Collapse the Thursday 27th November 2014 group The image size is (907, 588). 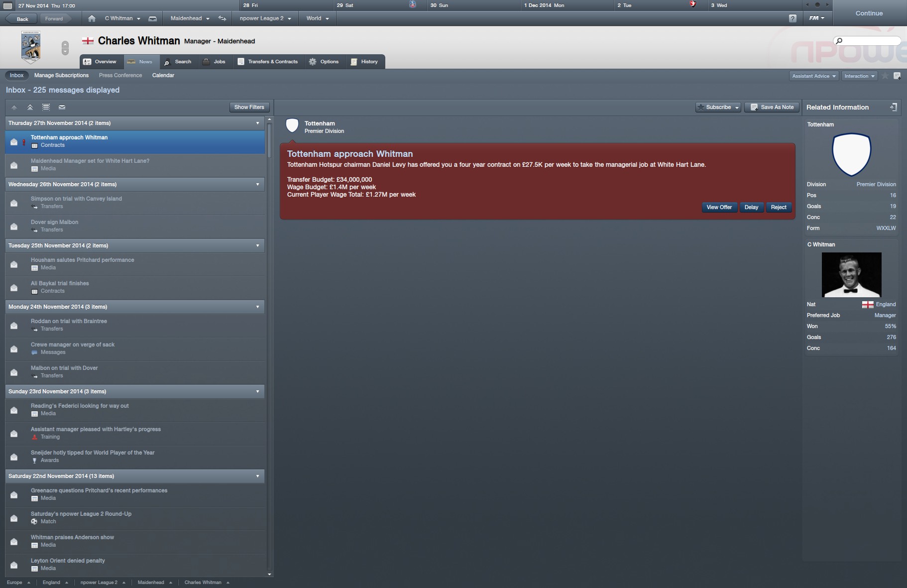[x=257, y=123]
